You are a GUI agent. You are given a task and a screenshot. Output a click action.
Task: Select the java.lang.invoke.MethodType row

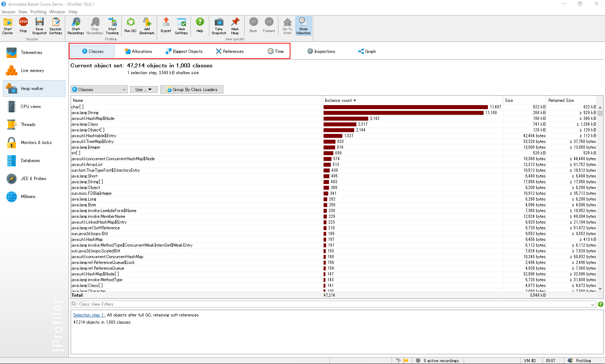click(334, 280)
